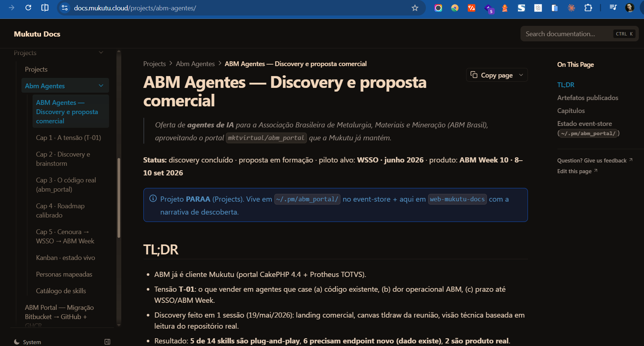Click the browser address bar URL

135,8
